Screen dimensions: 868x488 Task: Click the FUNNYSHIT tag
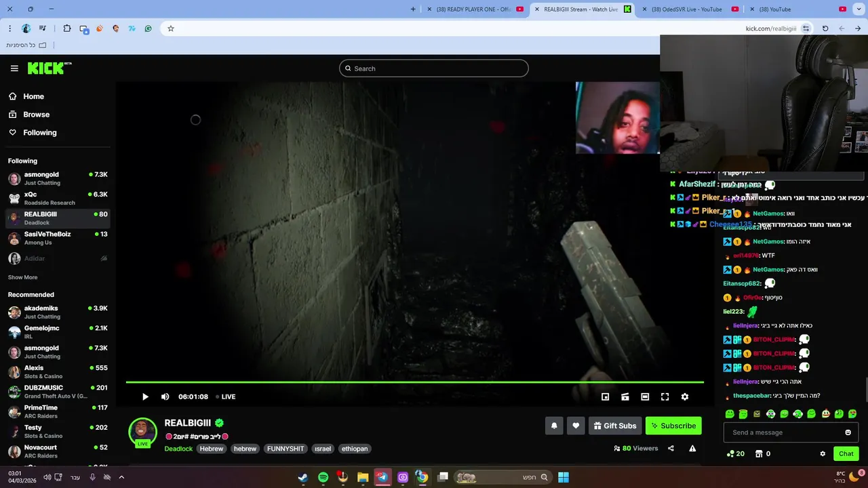click(x=285, y=449)
